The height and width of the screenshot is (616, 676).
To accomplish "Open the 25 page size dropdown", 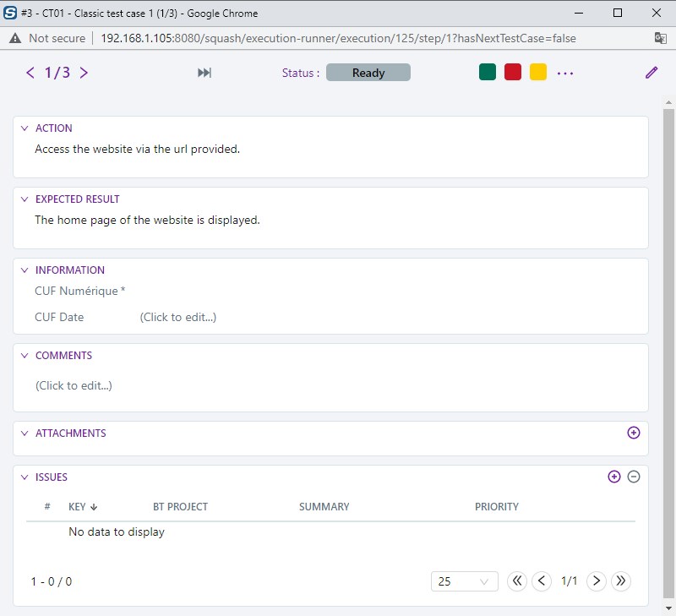I will tap(464, 581).
